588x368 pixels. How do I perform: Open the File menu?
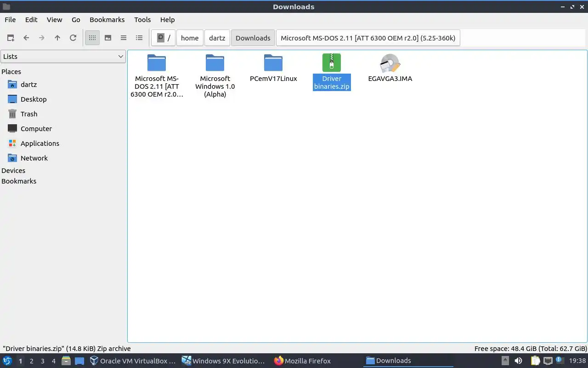10,20
